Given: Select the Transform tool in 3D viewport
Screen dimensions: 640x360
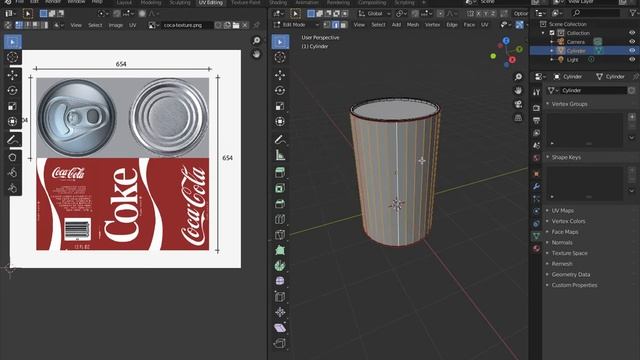Looking at the screenshot, I should point(280,122).
